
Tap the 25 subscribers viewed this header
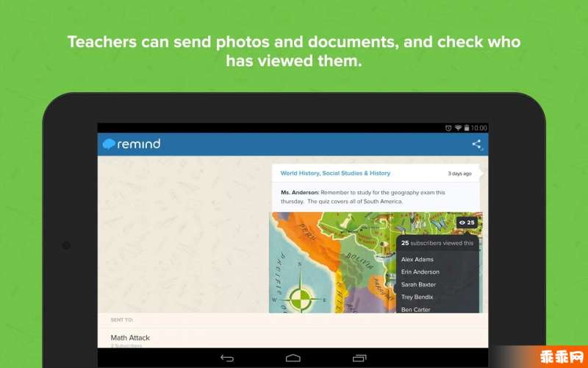tap(437, 243)
